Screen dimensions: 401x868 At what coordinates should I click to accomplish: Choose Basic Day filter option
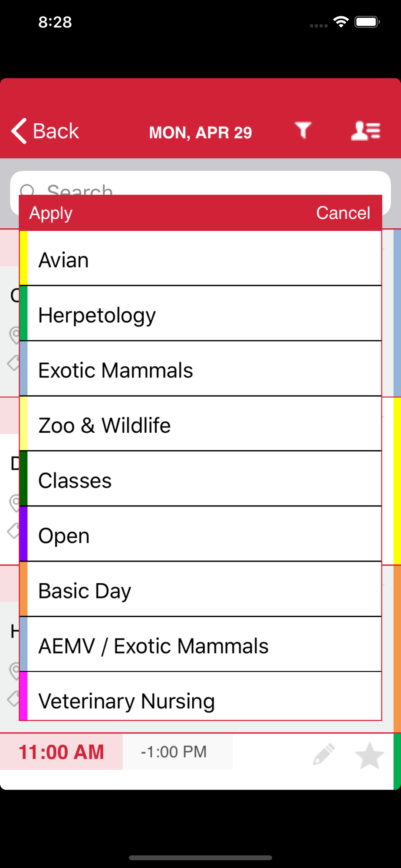click(200, 589)
